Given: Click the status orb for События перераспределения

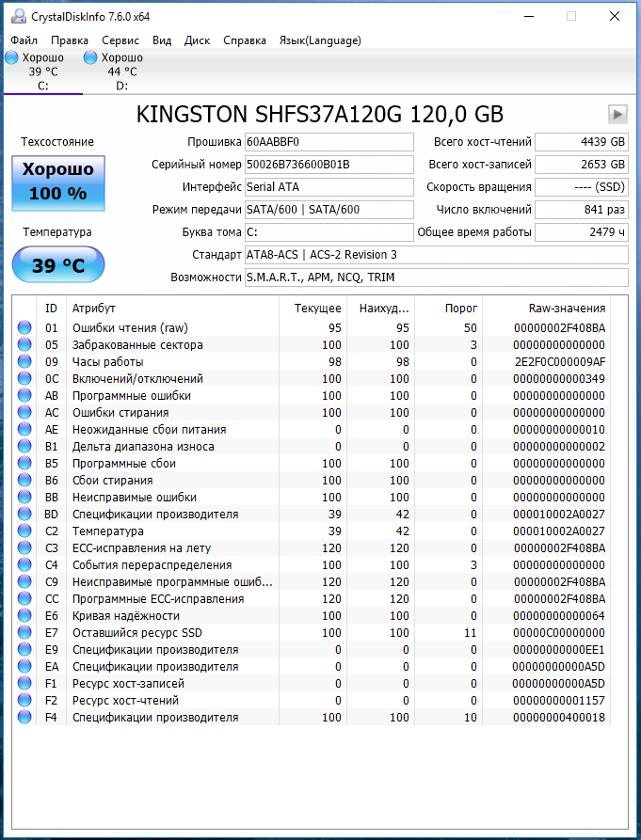Looking at the screenshot, I should tap(24, 564).
